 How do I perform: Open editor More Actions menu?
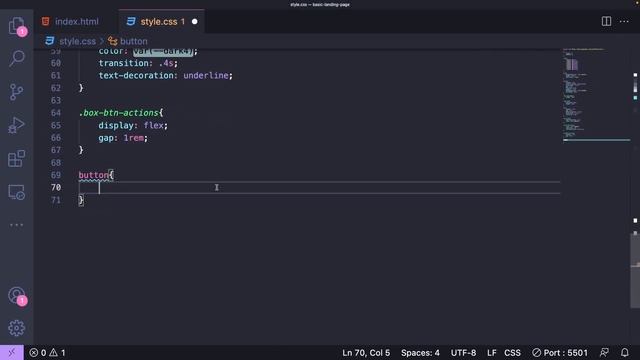point(624,21)
